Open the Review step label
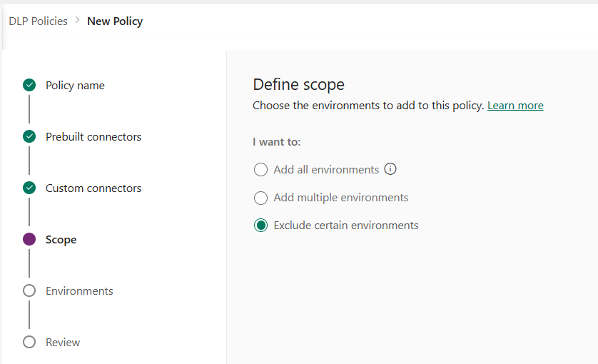This screenshot has width=598, height=364. (x=63, y=343)
